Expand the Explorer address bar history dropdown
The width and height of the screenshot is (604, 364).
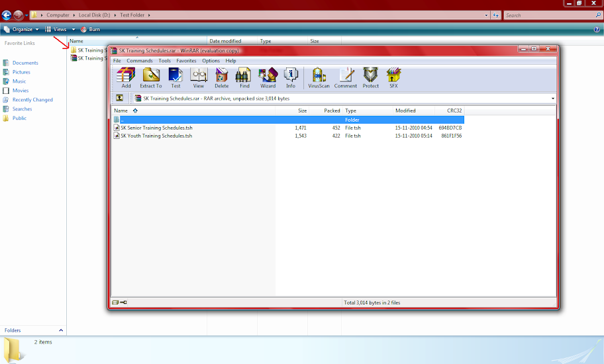(x=487, y=15)
